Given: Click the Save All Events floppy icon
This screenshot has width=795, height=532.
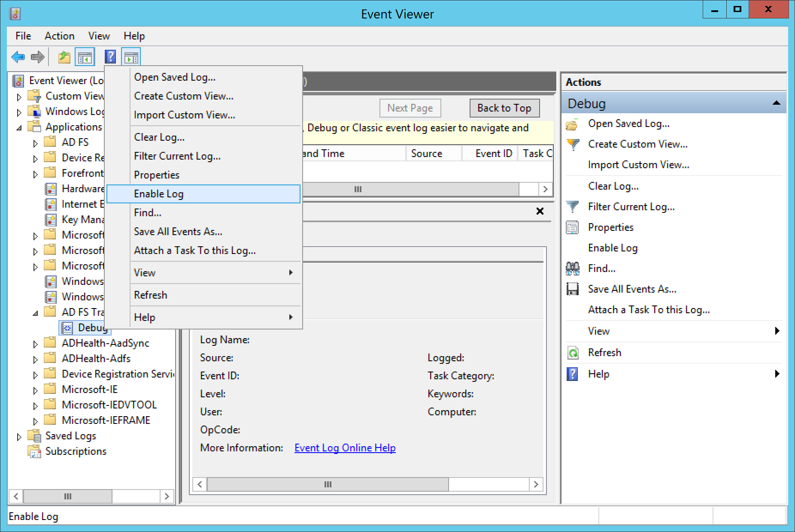Looking at the screenshot, I should coord(572,289).
